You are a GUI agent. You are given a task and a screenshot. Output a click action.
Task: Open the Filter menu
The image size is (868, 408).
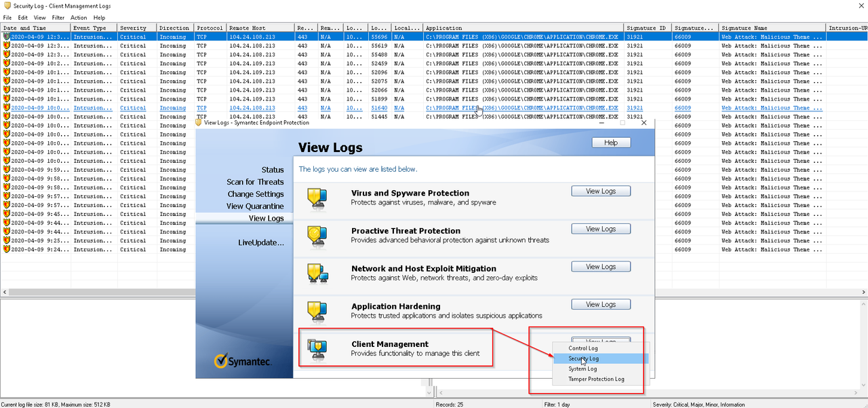(x=58, y=18)
